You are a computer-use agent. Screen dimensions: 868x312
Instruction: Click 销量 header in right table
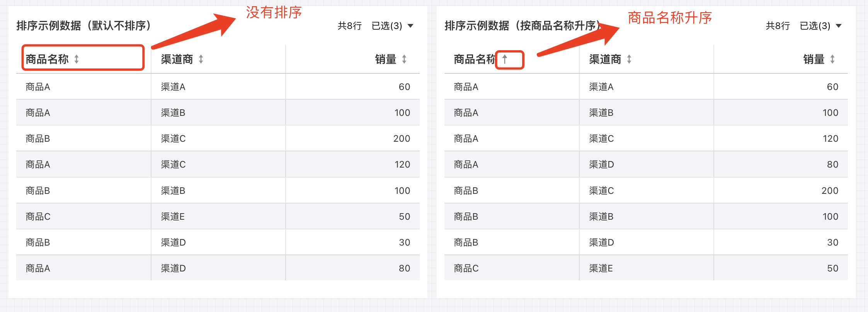click(814, 59)
